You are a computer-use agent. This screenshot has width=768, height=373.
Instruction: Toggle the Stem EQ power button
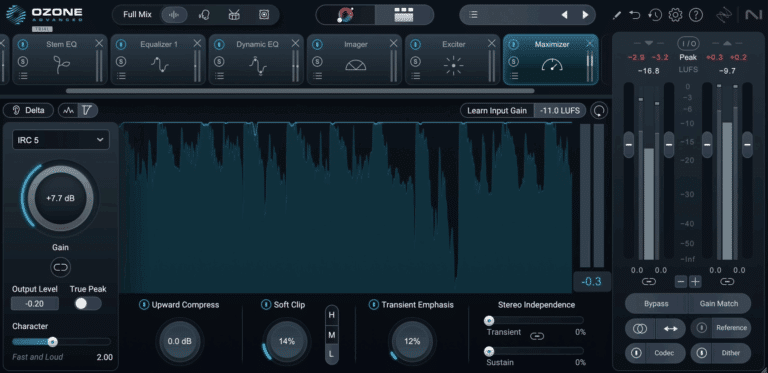click(x=23, y=45)
